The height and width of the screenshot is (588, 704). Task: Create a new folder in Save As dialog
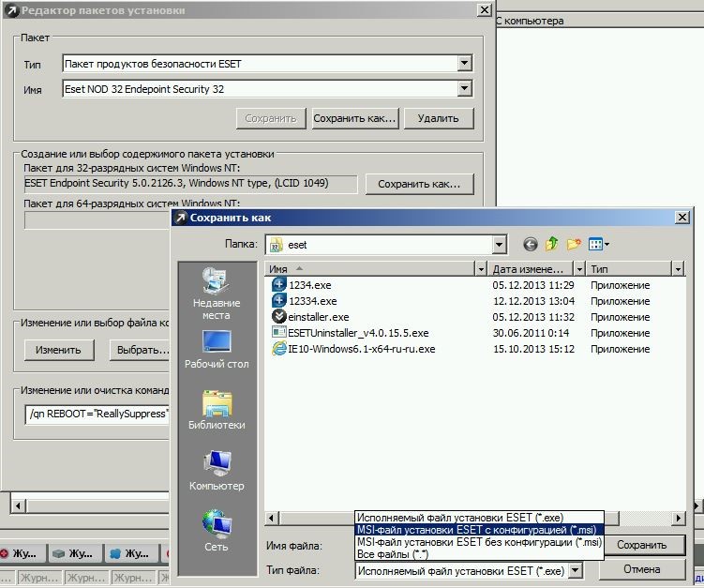coord(574,244)
